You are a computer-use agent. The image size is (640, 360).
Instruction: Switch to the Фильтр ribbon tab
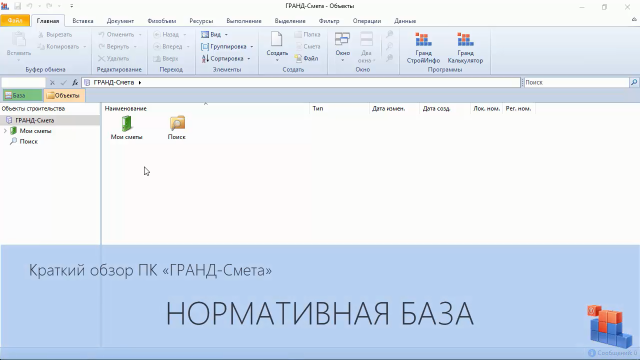point(329,21)
